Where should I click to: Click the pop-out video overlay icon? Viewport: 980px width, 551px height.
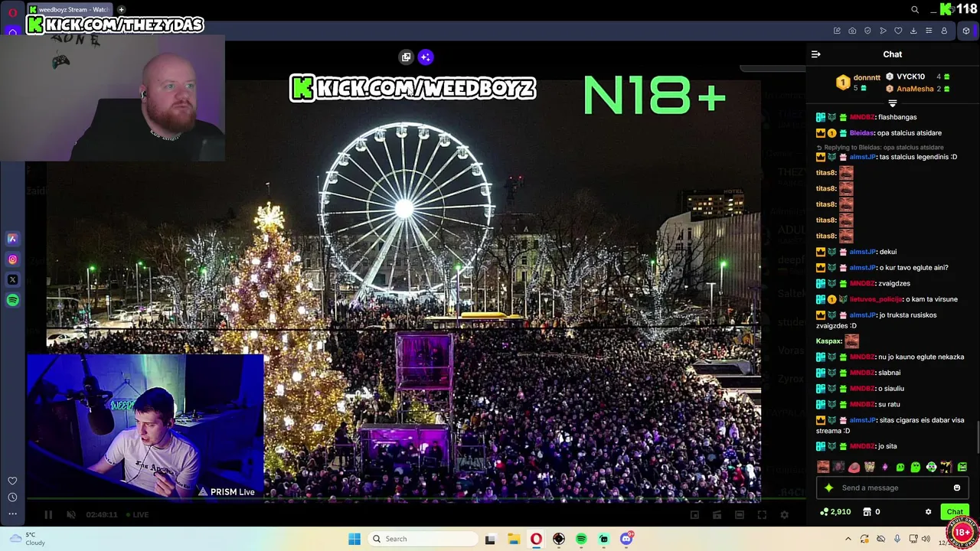tap(407, 57)
